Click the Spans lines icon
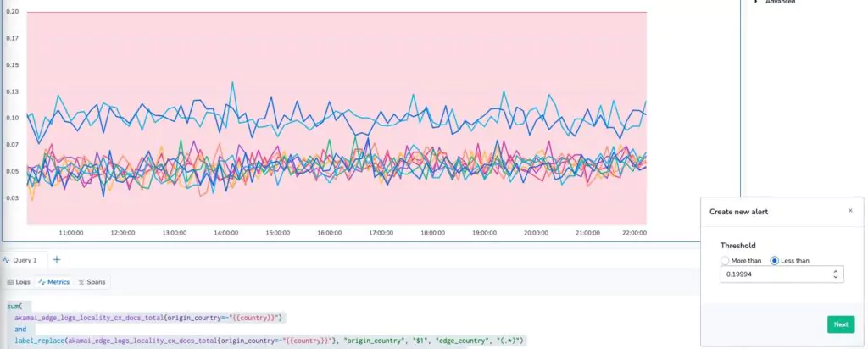Viewport: 868px width, 349px height. point(81,282)
